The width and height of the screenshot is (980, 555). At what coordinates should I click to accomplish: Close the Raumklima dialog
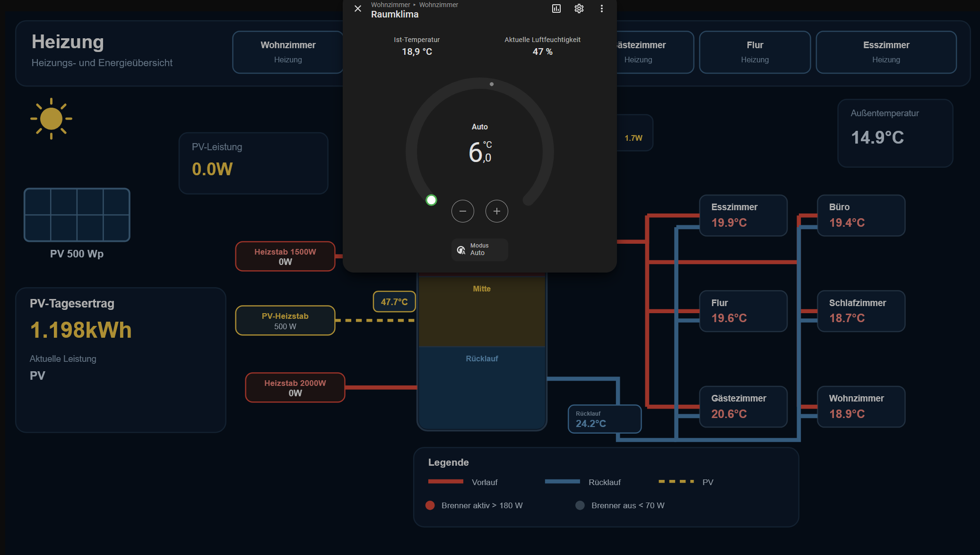pos(358,9)
